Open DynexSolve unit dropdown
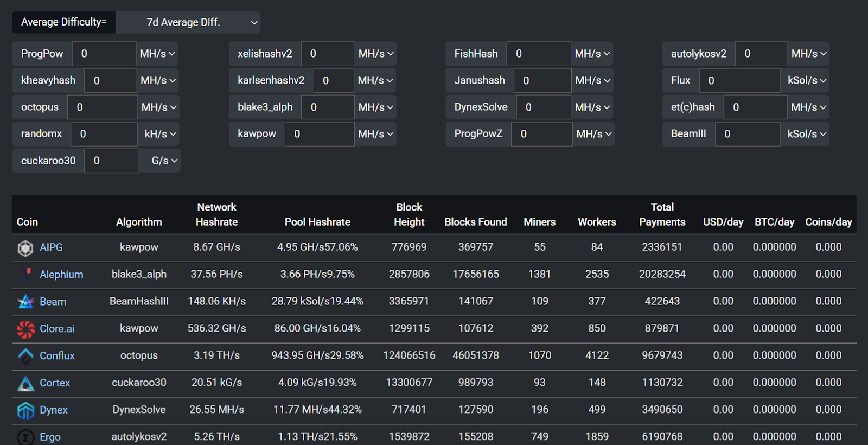Screen dimensions: 868x445 pyautogui.click(x=592, y=107)
